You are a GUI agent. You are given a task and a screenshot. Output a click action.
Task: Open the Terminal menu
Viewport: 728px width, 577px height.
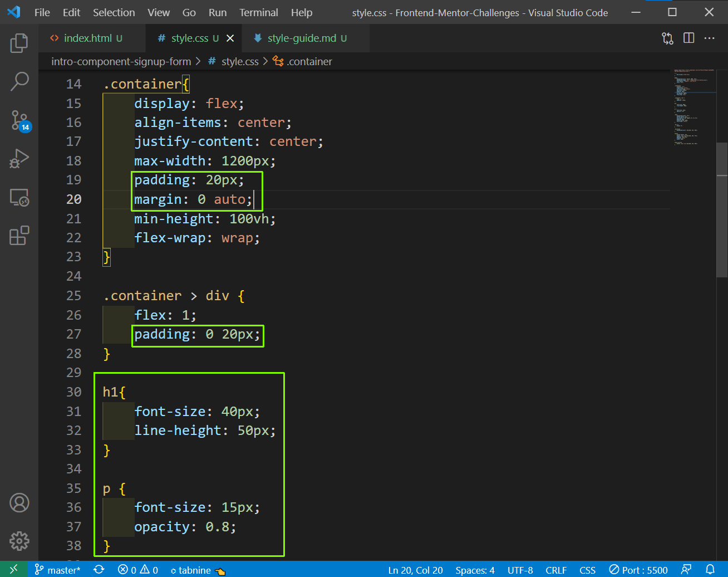pos(259,12)
